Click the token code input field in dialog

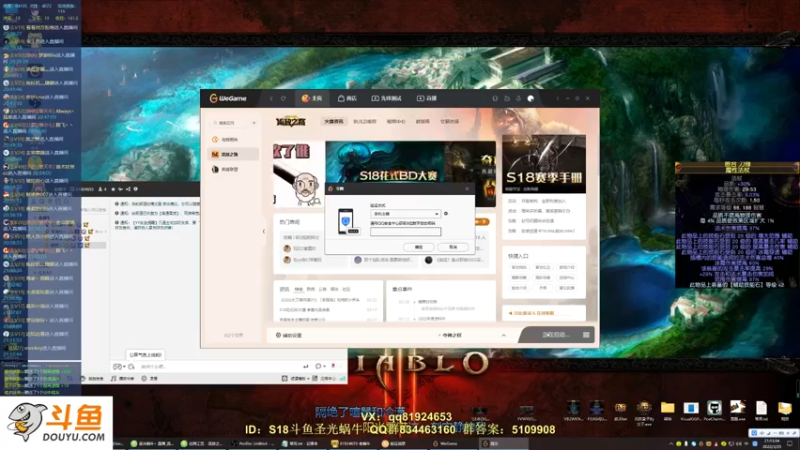(x=406, y=232)
